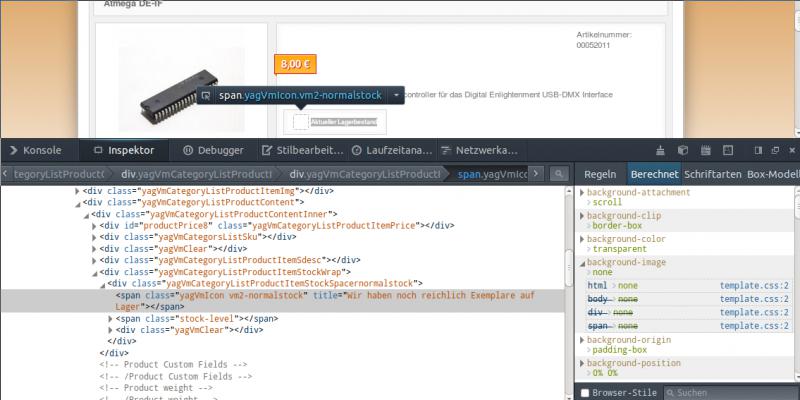Expand the stock-level span node
Screen dimensions: 800x400
point(111,319)
